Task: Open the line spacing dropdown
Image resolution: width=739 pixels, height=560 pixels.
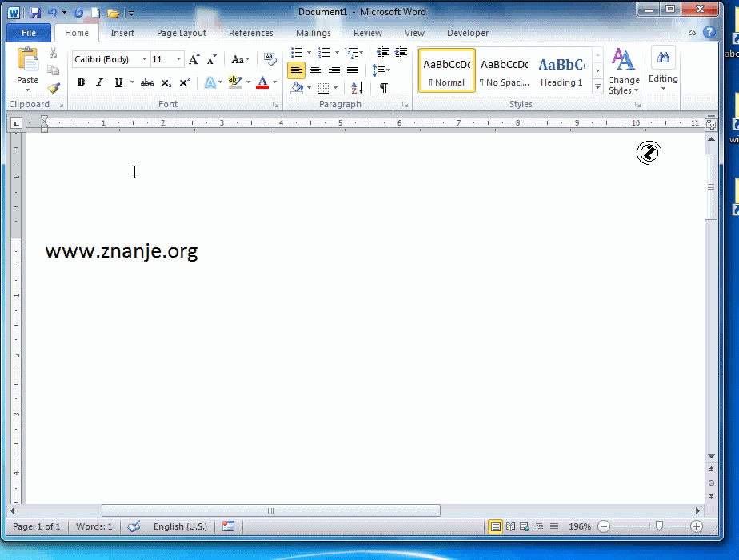Action: [x=384, y=70]
